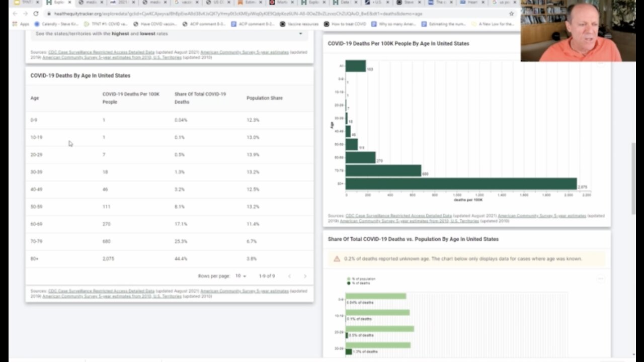
Task: Click the 60-69 bar in deaths chart
Action: [360, 157]
